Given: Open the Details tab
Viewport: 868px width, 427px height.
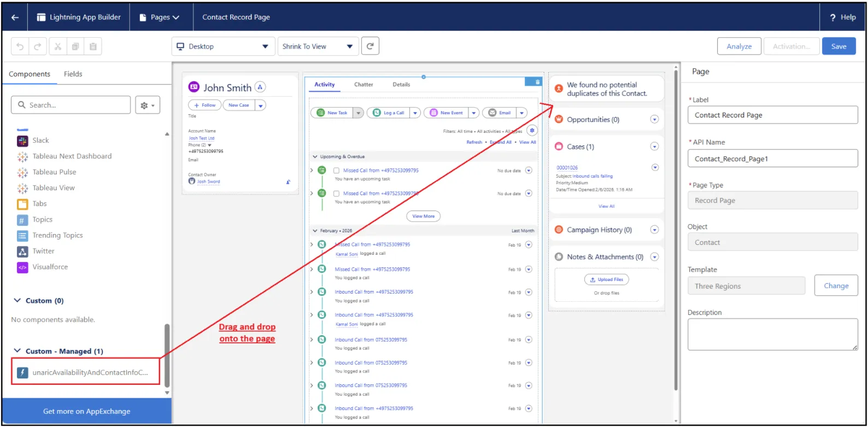Looking at the screenshot, I should click(x=401, y=85).
